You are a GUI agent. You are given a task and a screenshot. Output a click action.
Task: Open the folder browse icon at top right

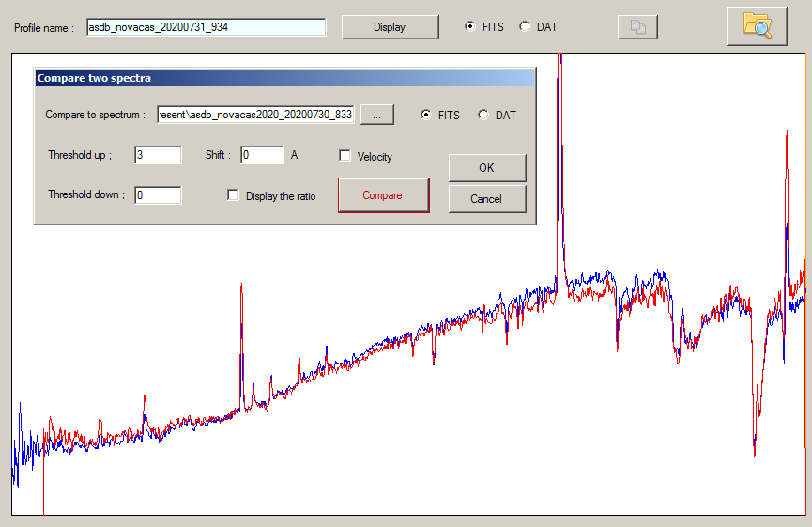tap(757, 25)
